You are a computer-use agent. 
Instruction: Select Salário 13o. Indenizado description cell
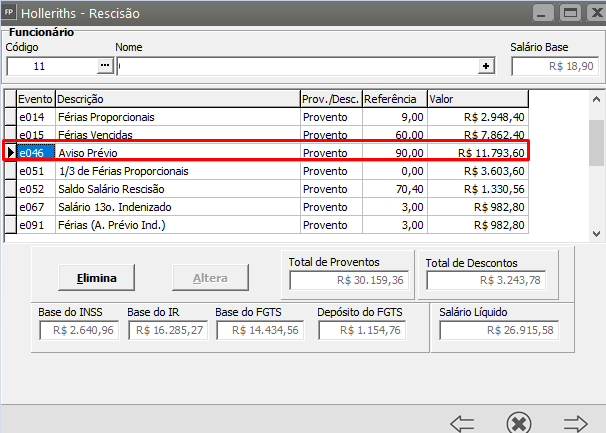tap(178, 207)
